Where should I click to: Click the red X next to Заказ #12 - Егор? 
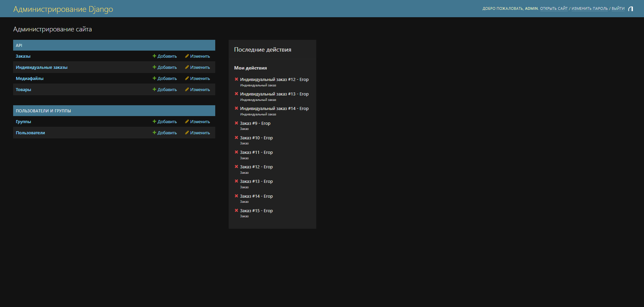[236, 167]
